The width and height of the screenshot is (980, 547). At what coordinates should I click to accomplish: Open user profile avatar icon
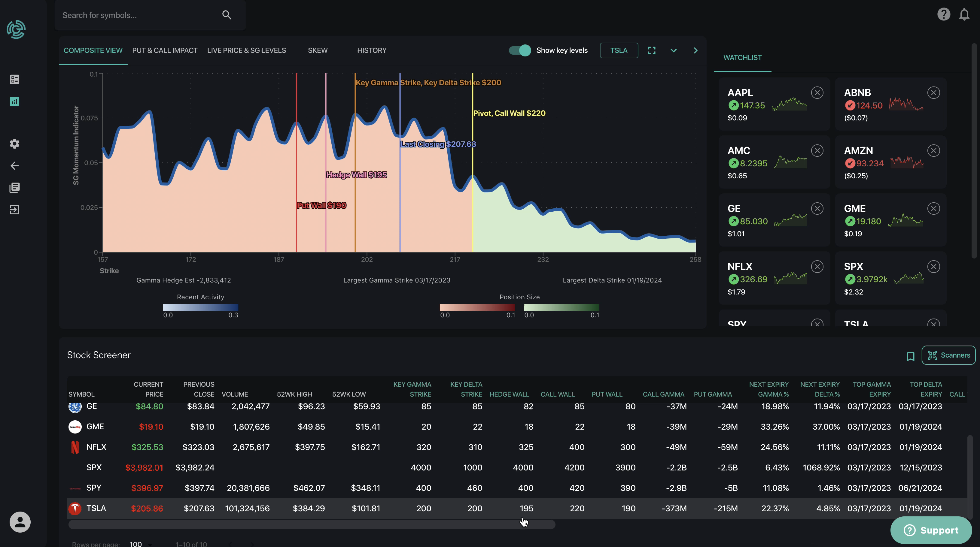point(20,522)
